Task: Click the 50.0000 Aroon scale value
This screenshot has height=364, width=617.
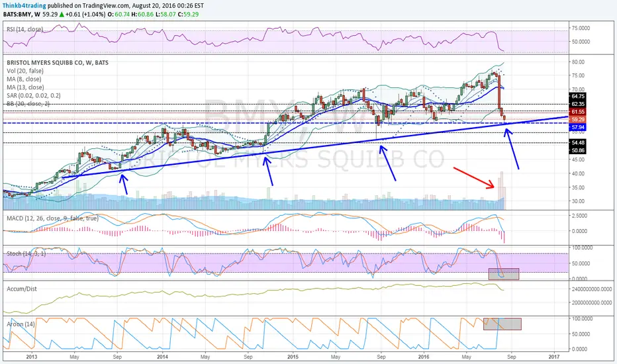Action: coord(581,334)
